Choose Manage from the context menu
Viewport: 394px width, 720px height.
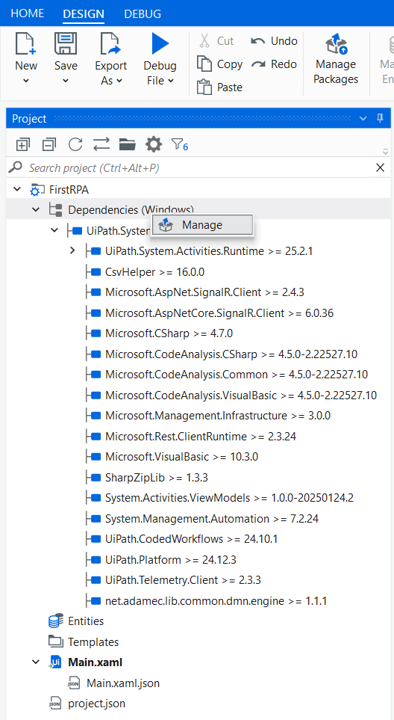point(203,225)
